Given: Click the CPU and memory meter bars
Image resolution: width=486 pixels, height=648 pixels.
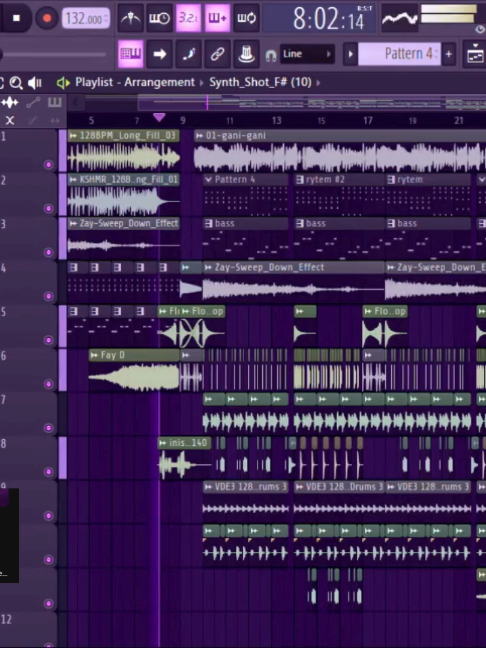Looking at the screenshot, I should coord(449,14).
